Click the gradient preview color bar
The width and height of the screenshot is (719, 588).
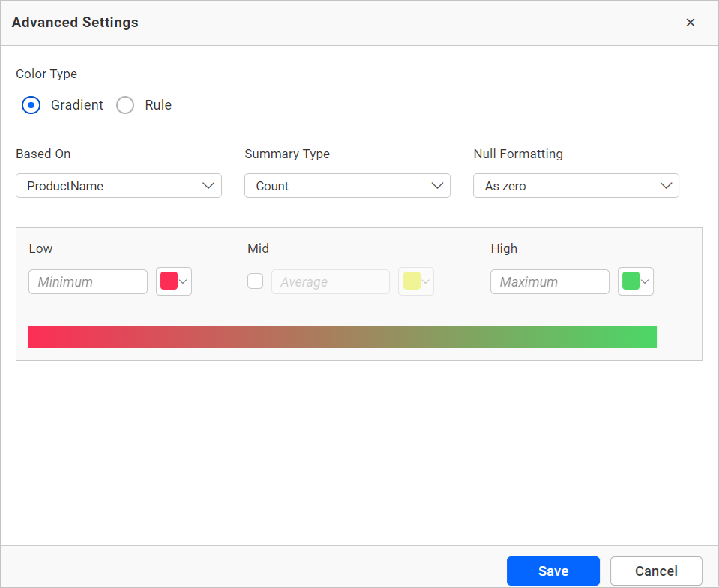[342, 336]
